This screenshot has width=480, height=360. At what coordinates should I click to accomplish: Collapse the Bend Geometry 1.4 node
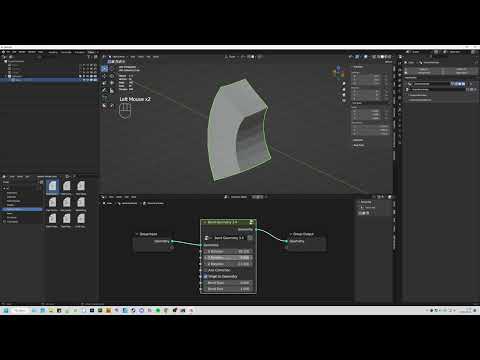point(205,222)
